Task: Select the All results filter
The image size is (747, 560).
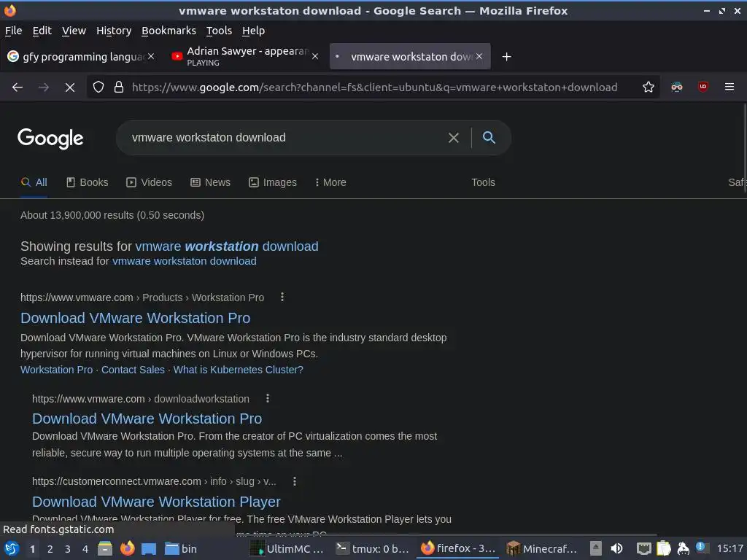Action: click(34, 182)
